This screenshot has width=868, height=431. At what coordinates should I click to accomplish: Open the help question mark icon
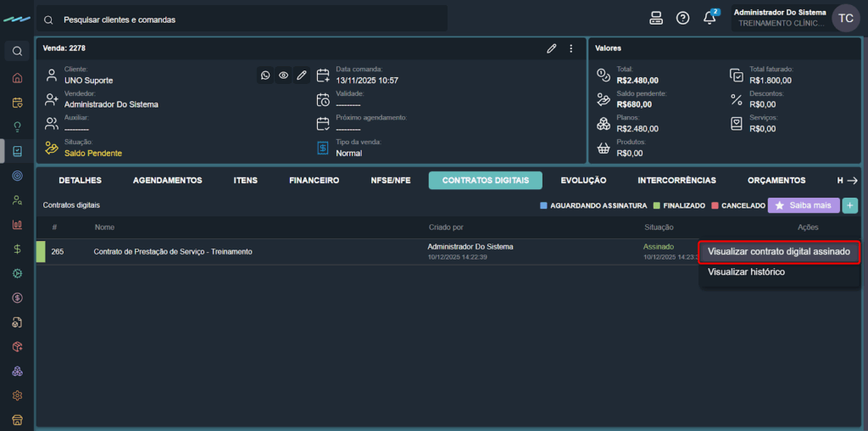pos(682,18)
